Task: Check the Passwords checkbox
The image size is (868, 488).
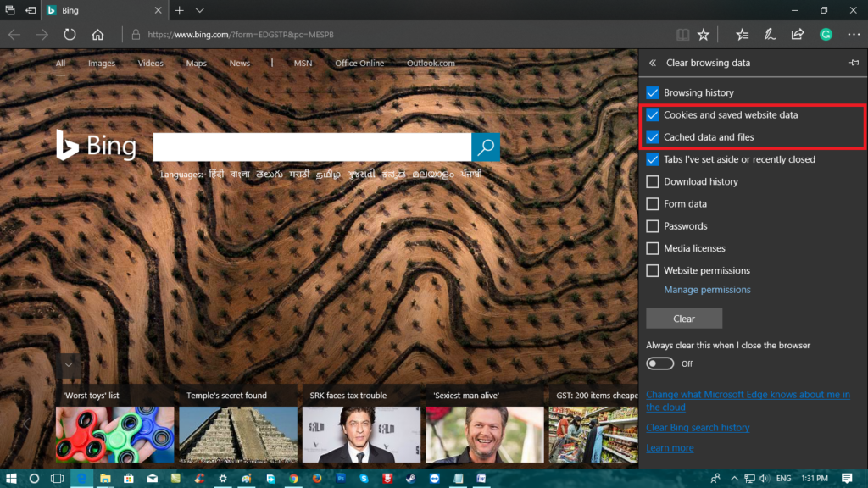Action: click(x=653, y=225)
